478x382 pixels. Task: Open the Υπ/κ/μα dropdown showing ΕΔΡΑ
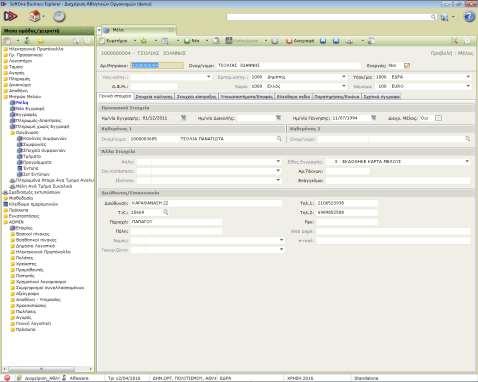click(x=468, y=77)
